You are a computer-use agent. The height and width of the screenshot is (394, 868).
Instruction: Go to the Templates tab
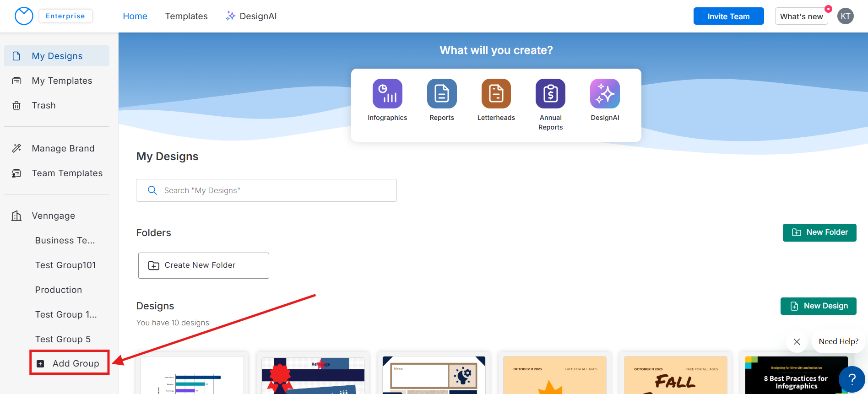tap(186, 16)
